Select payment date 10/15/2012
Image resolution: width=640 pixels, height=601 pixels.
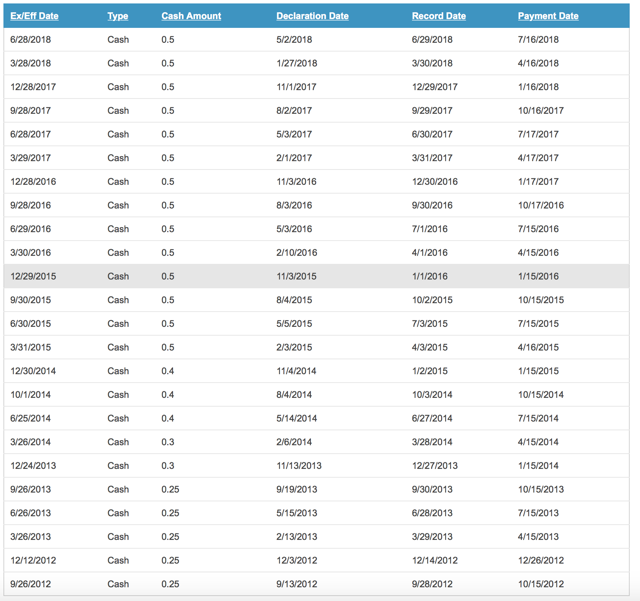[x=541, y=584]
